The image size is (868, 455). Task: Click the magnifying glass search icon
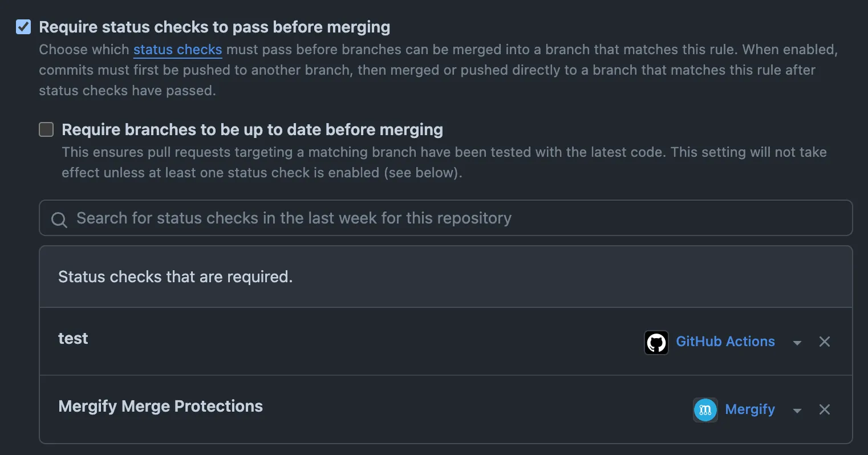click(x=59, y=218)
